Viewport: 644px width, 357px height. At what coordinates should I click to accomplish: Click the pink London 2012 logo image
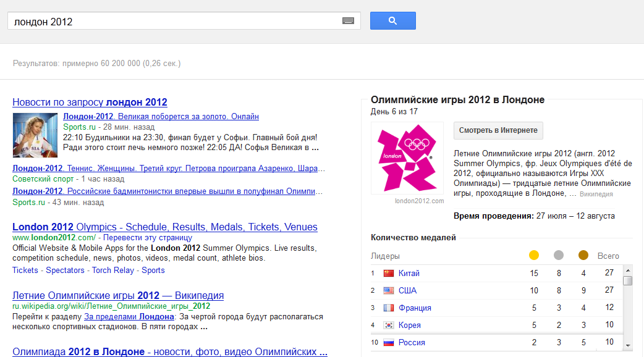pos(407,158)
